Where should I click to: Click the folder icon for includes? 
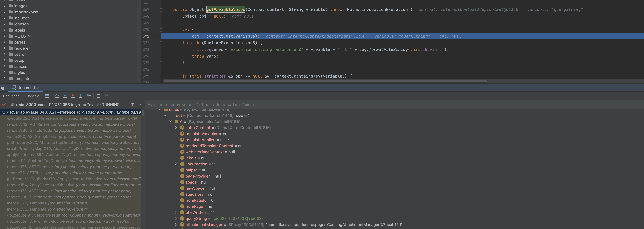click(x=11, y=18)
